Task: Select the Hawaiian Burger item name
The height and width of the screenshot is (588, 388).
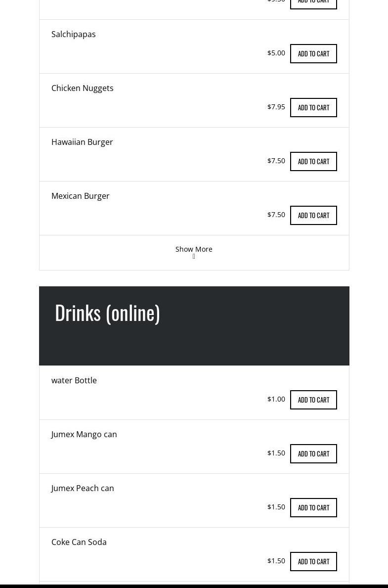Action: tap(82, 142)
